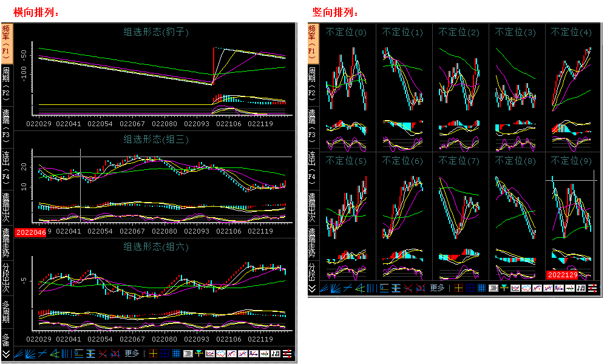The image size is (607, 364).
Task: Click the dense blue grid icon in right toolbar
Action: tap(482, 288)
